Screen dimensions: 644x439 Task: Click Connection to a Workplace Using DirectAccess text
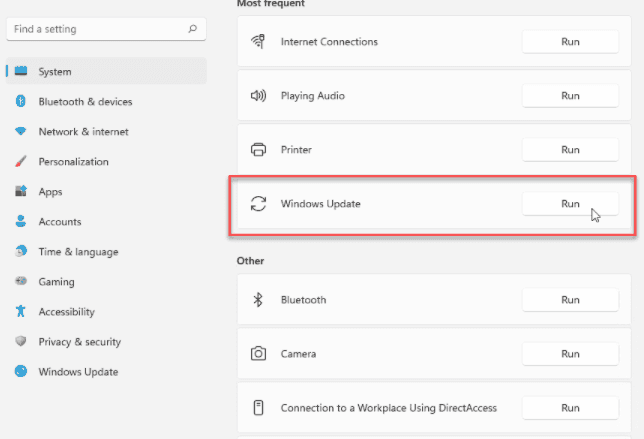(x=389, y=408)
